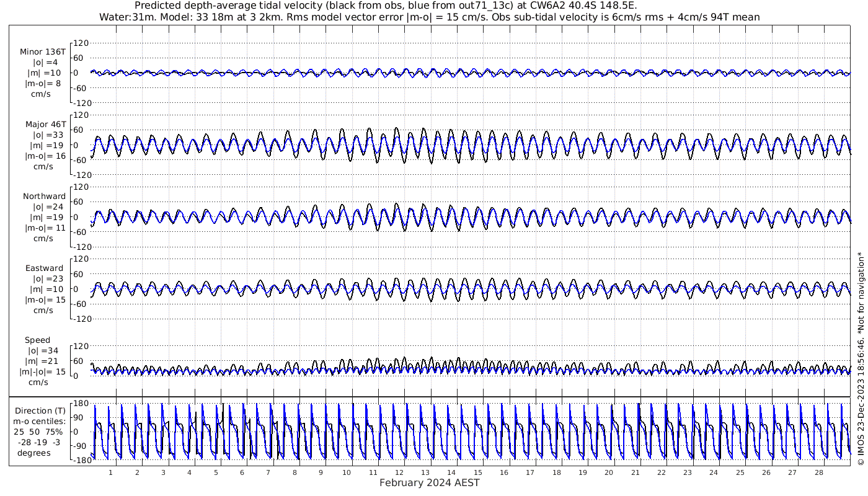The height and width of the screenshot is (496, 868).
Task: Select the 'Northward' panel label
Action: coord(44,196)
